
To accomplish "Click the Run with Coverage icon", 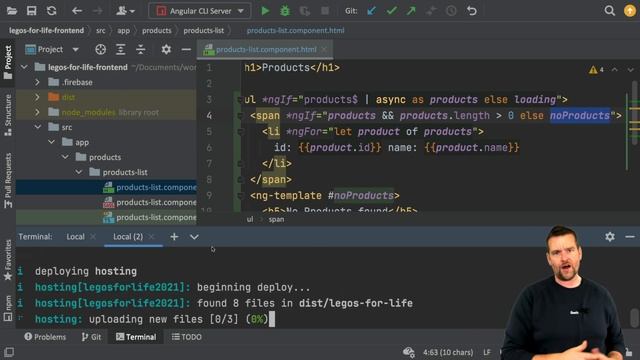I will [304, 11].
